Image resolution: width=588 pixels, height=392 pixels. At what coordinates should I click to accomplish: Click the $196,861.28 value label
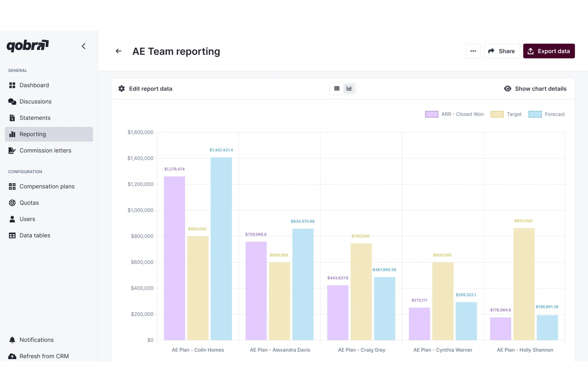(x=547, y=307)
